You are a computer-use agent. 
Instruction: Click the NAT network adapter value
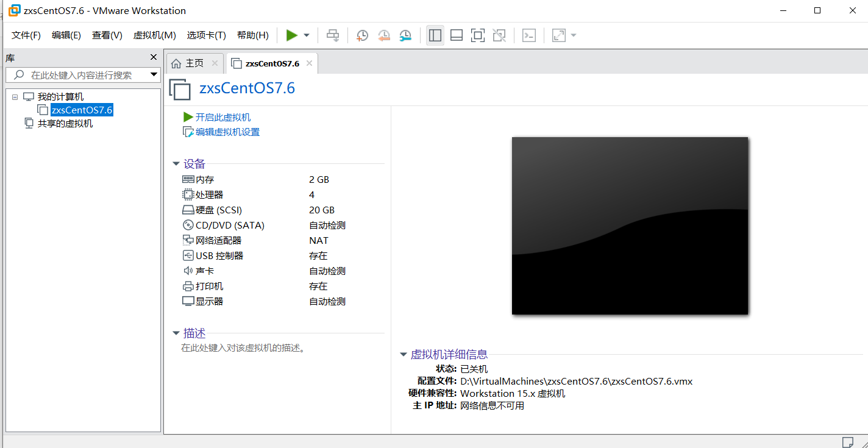click(x=319, y=240)
